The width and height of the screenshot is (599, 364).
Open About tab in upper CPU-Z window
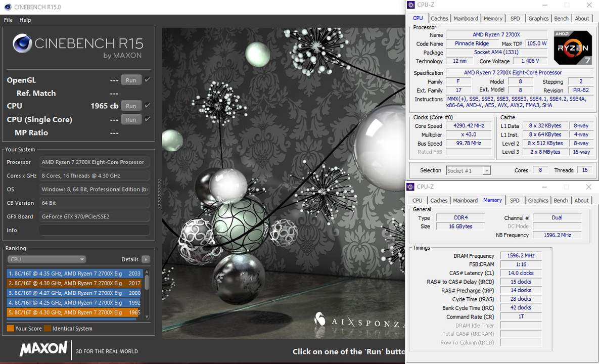coord(582,18)
